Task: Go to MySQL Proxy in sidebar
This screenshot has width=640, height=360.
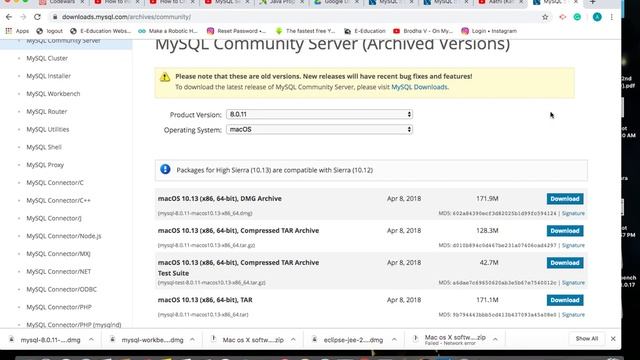Action: click(45, 165)
